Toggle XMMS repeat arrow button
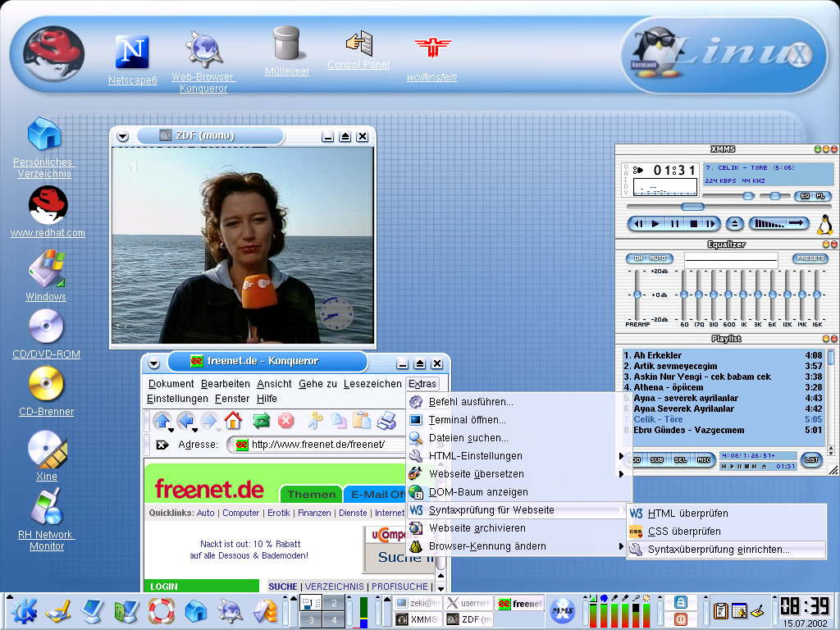The height and width of the screenshot is (630, 840). pyautogui.click(x=797, y=223)
